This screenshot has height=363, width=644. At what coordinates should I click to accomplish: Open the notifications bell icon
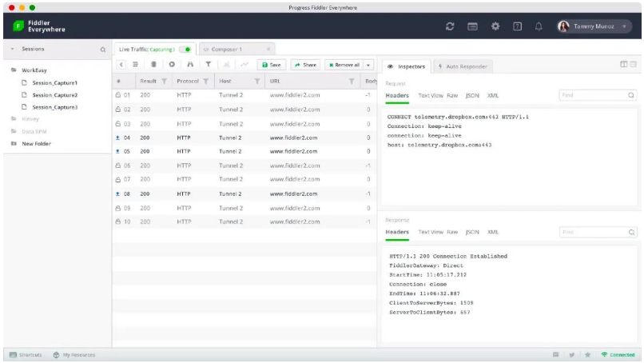pos(539,26)
